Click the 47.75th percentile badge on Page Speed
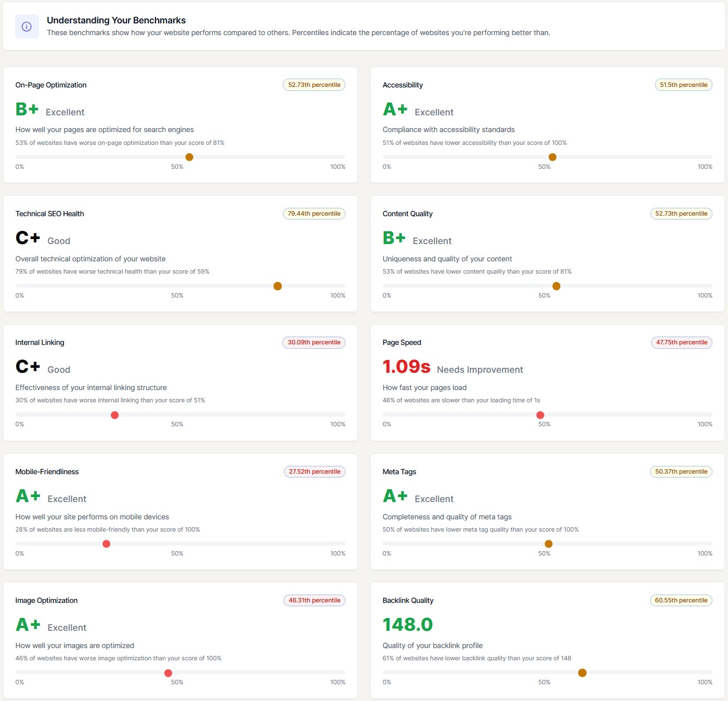Viewport: 728px width, 701px height. [x=681, y=342]
